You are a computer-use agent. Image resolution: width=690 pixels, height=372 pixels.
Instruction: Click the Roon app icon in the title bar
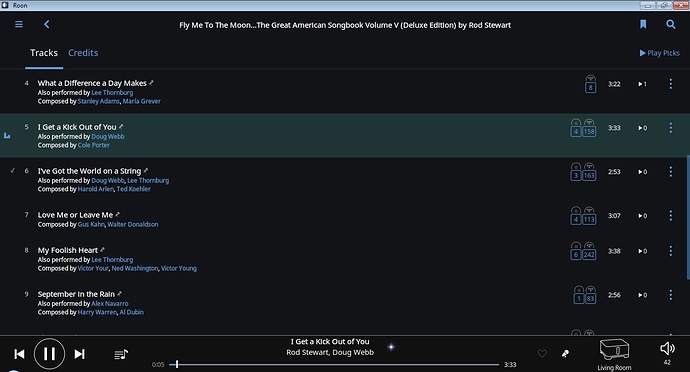(5, 5)
